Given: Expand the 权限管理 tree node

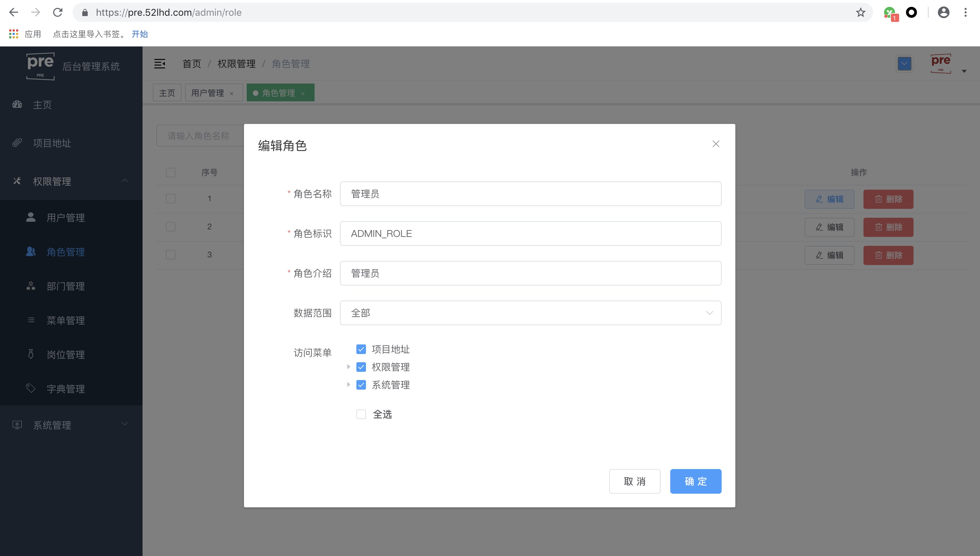Looking at the screenshot, I should (x=348, y=367).
